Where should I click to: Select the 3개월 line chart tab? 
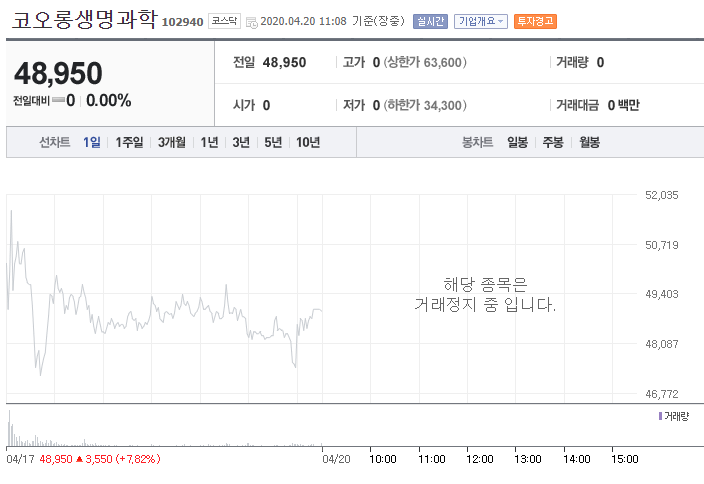coord(172,142)
